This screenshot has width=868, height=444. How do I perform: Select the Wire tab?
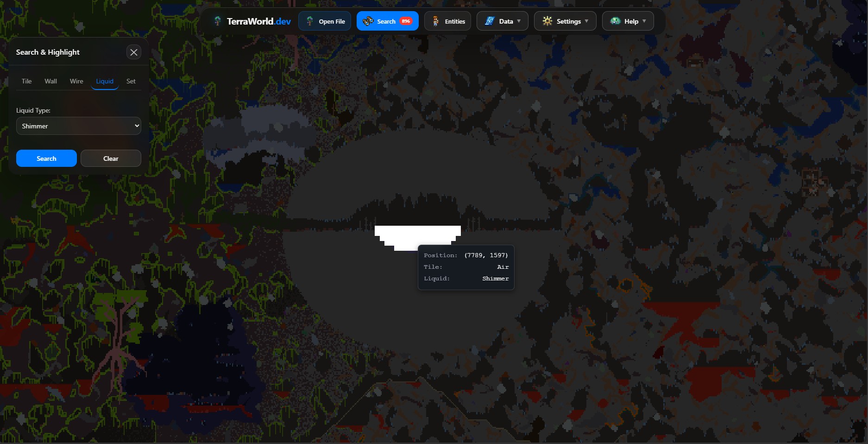point(76,81)
